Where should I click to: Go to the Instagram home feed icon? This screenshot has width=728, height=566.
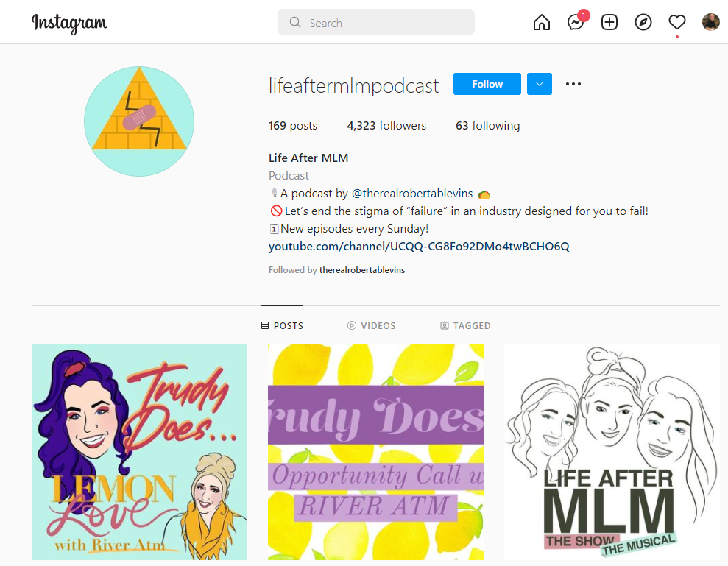coord(541,22)
